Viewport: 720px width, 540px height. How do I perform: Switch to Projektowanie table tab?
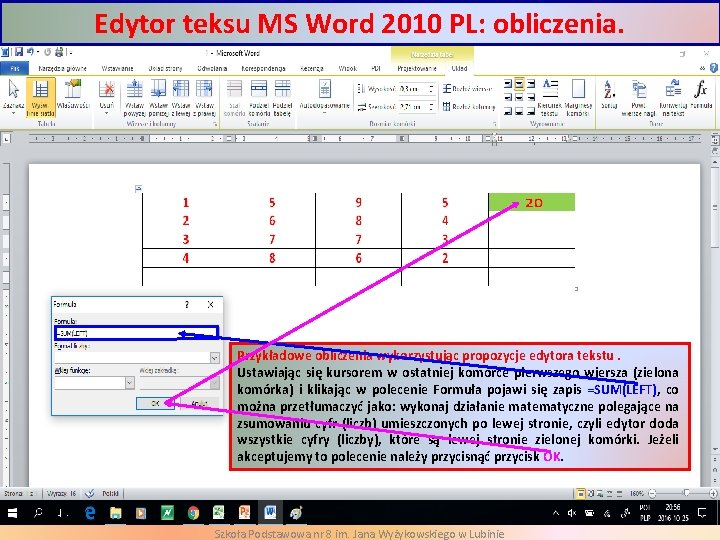tap(417, 68)
